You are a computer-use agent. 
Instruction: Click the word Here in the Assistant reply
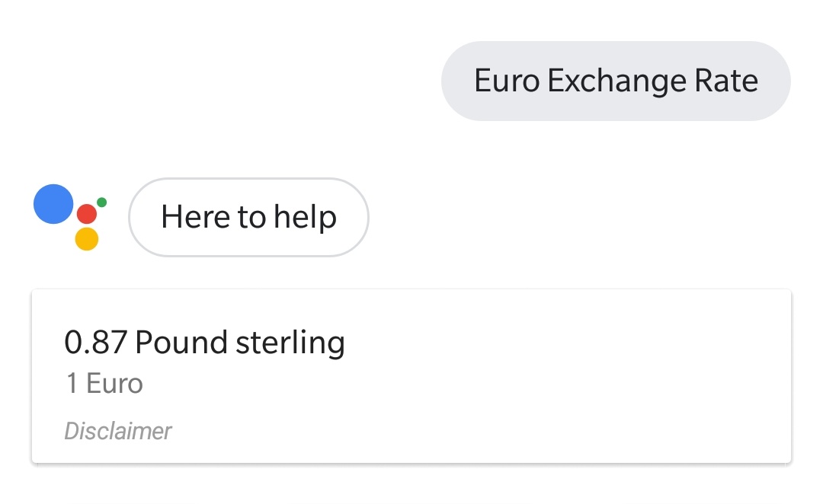tap(195, 217)
